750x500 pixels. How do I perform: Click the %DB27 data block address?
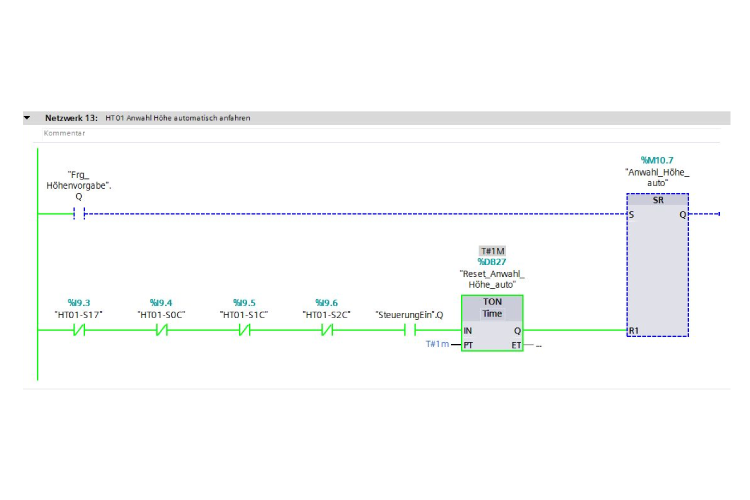492,262
